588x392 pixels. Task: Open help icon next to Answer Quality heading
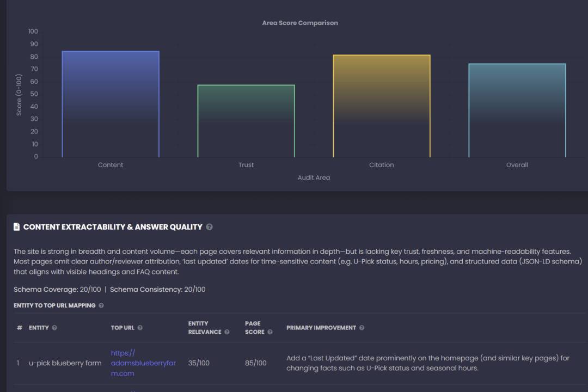tap(210, 227)
